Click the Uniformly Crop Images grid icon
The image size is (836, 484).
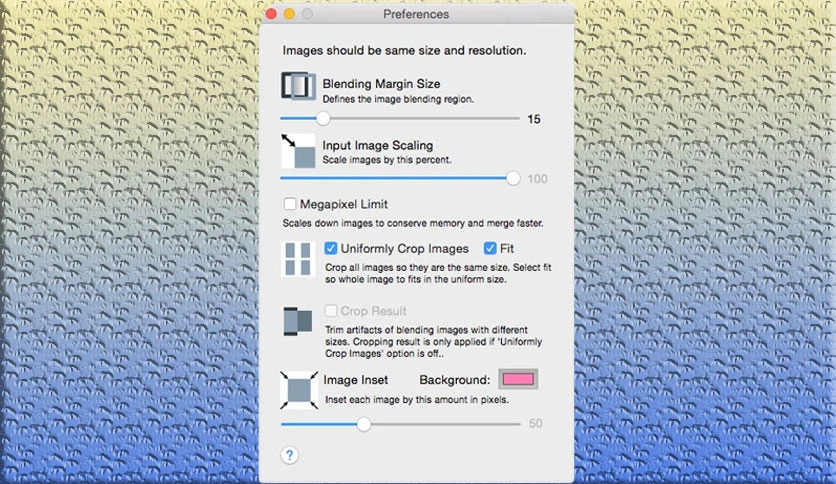pyautogui.click(x=298, y=259)
